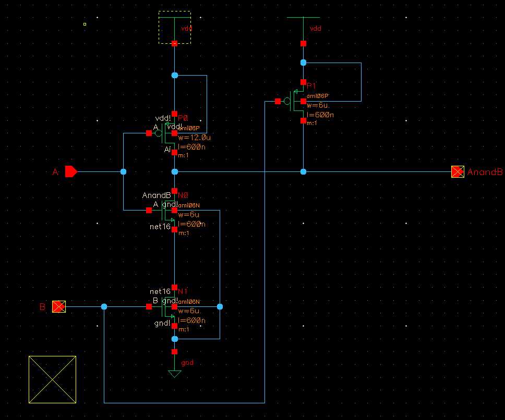The width and height of the screenshot is (505, 420).
Task: Click the red 'N1' instance name
Action: 183,291
